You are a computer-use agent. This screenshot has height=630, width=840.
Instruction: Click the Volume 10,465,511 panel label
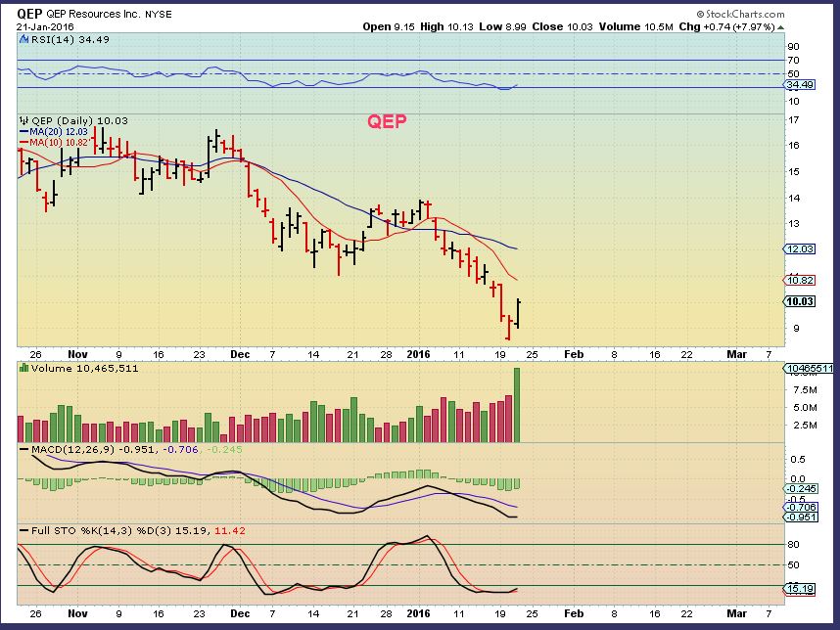click(x=84, y=368)
